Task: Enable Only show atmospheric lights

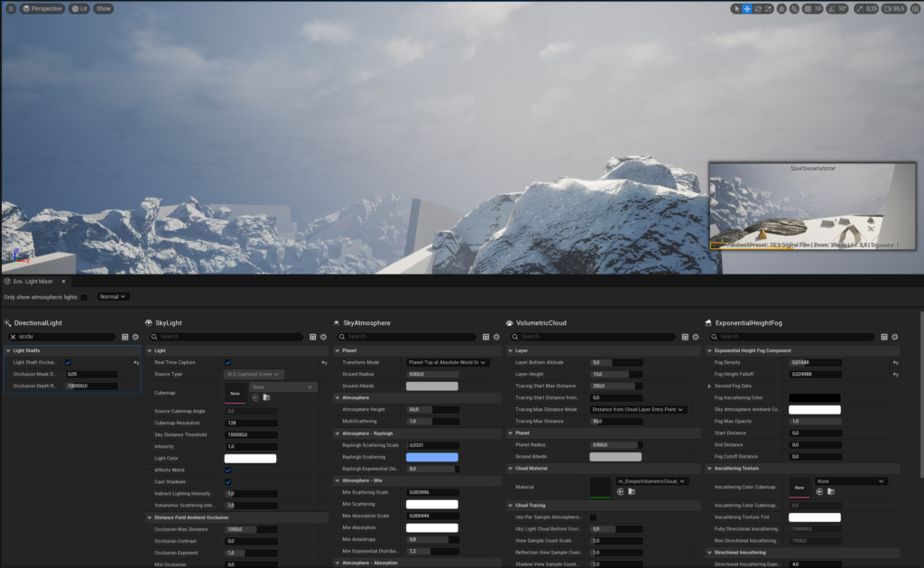Action: tap(84, 296)
